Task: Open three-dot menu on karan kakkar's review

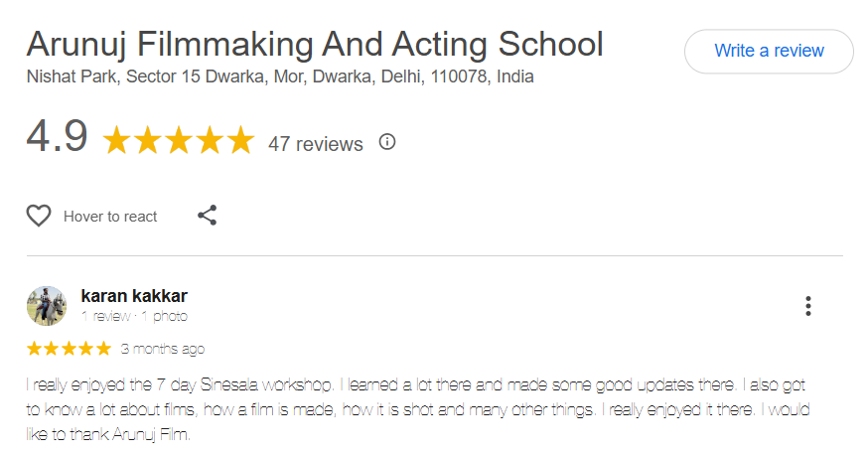Action: (x=808, y=306)
